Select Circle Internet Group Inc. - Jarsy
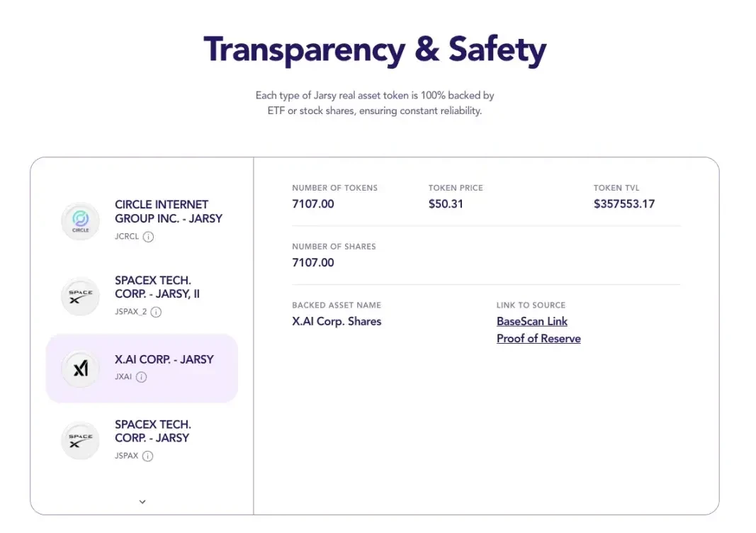Image resolution: width=756 pixels, height=533 pixels. coord(142,220)
